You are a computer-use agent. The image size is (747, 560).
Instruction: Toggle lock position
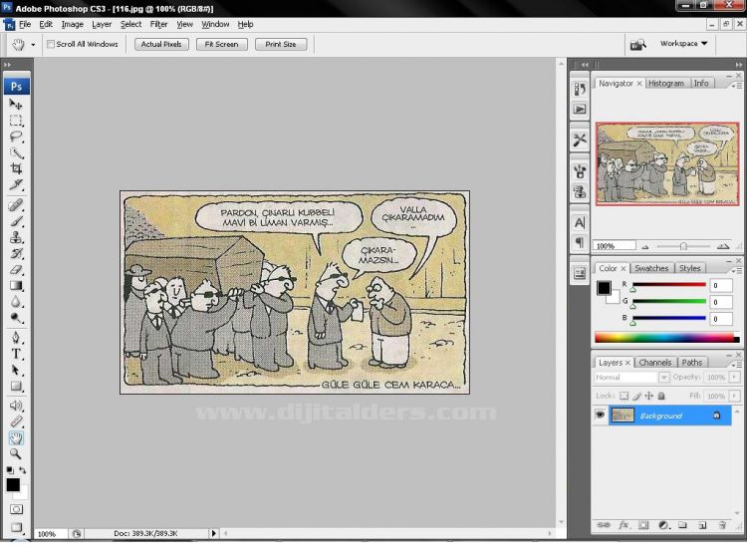point(648,396)
